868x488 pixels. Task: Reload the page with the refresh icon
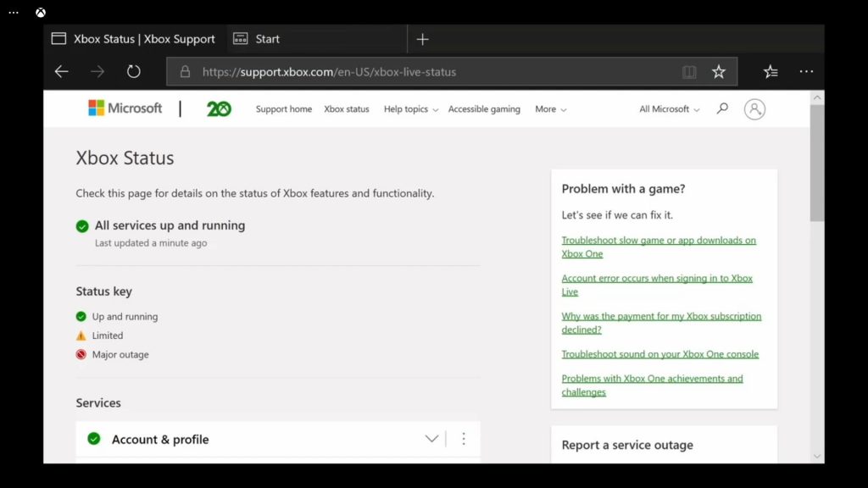coord(133,71)
